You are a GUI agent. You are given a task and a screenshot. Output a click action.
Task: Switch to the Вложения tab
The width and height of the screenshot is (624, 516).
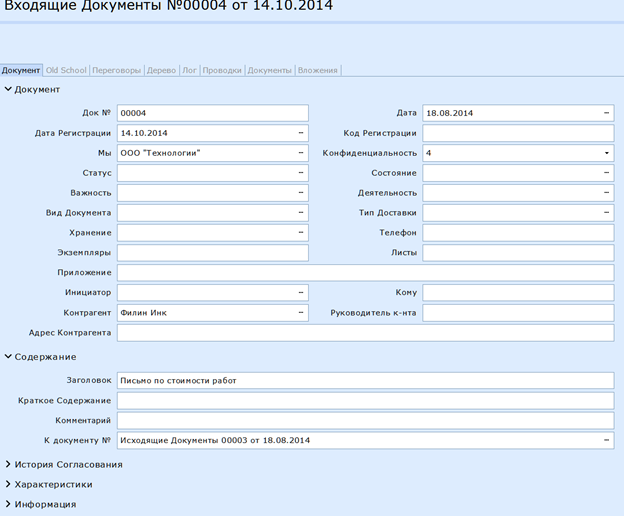[318, 70]
